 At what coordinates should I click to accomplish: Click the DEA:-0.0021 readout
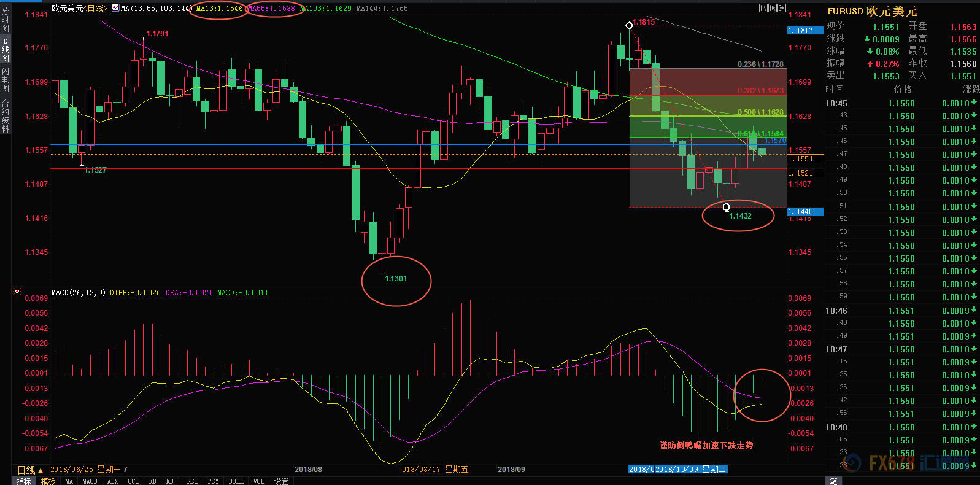coord(189,293)
